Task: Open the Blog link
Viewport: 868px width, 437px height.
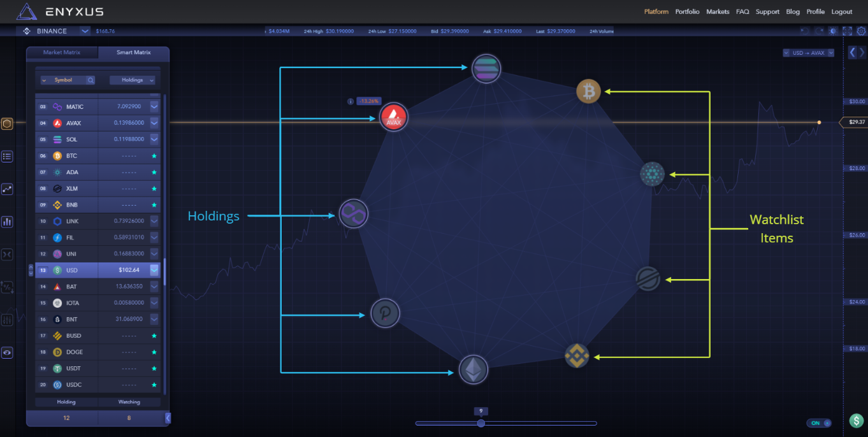Action: (793, 11)
